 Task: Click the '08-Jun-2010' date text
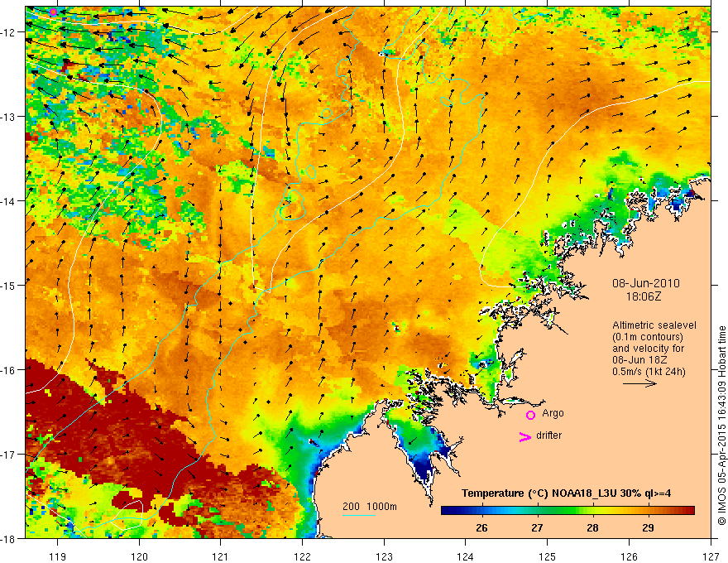646,283
